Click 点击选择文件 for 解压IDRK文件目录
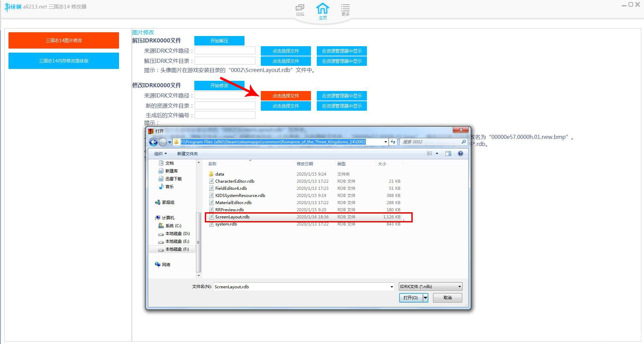Screen dimensions: 644x344 coord(286,61)
